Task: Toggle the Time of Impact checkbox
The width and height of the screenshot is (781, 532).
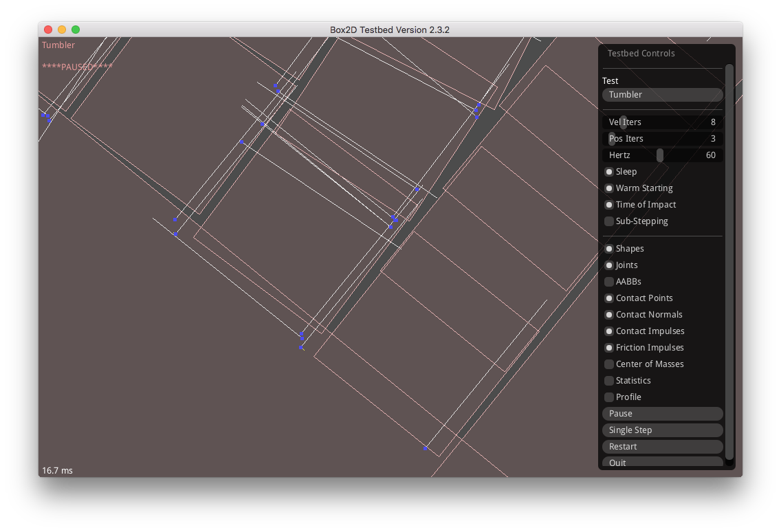Action: (x=609, y=205)
